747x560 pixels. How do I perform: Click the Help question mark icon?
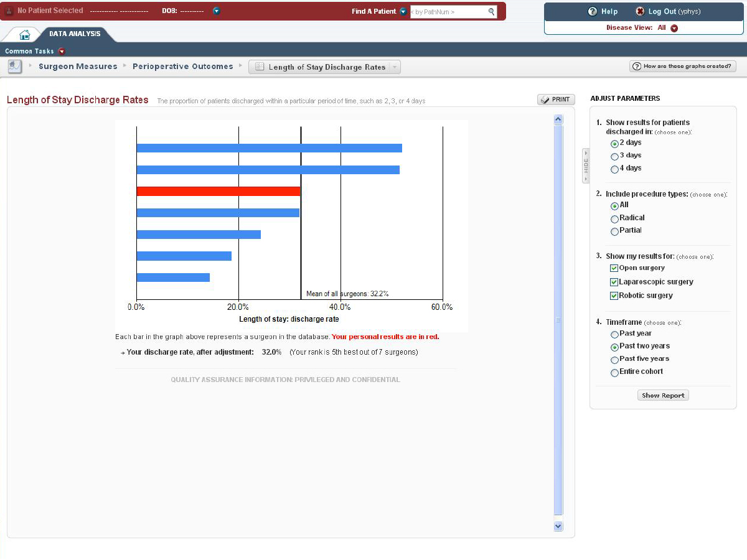click(593, 12)
